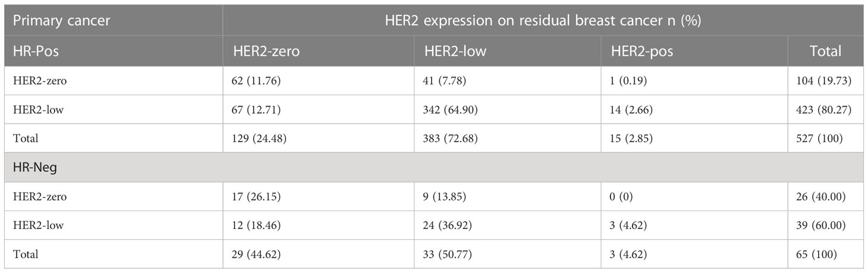Click the 'Primary cancer' header cell
868x273 pixels.
(x=113, y=21)
